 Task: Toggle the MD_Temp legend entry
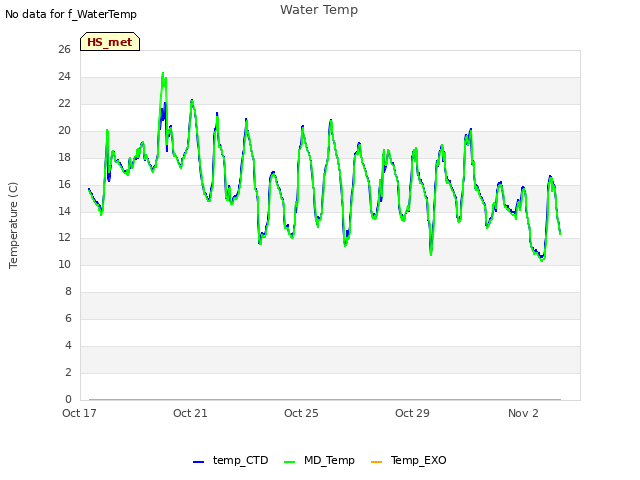click(x=319, y=460)
